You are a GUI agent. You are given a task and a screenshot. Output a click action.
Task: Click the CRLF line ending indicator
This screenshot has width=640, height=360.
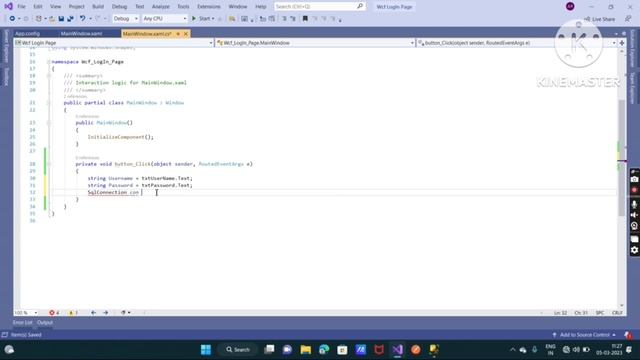[x=617, y=313]
